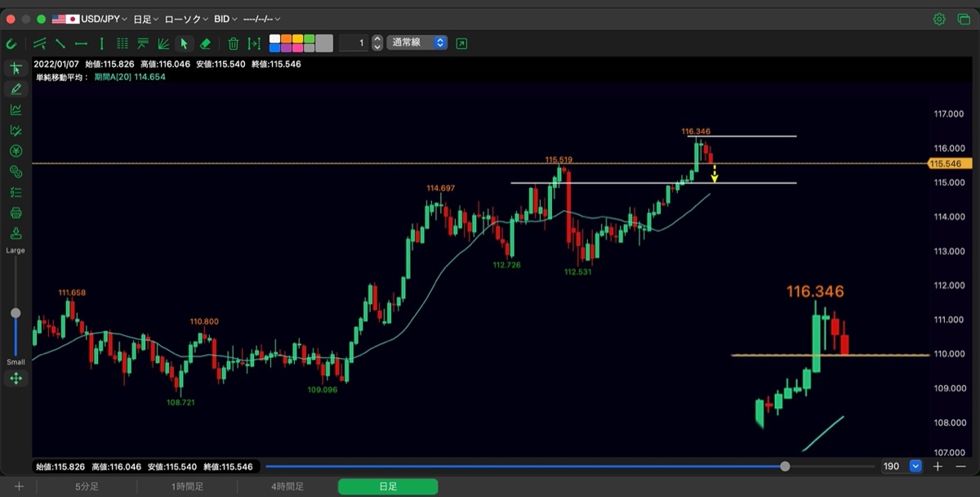Open the line chart indicator icon in sidebar
This screenshot has height=497, width=980.
click(16, 110)
